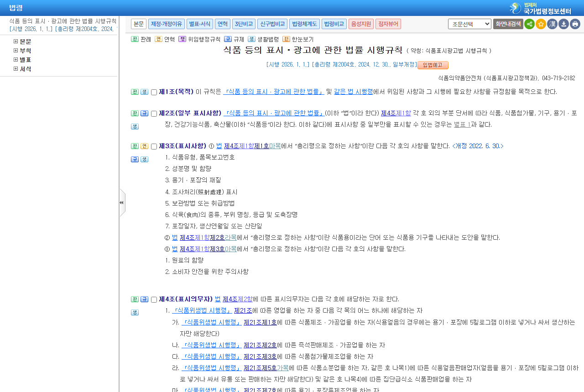584x392 pixels.
Task: Click the 제21조제1호 link under item 가
Action: (x=261, y=322)
